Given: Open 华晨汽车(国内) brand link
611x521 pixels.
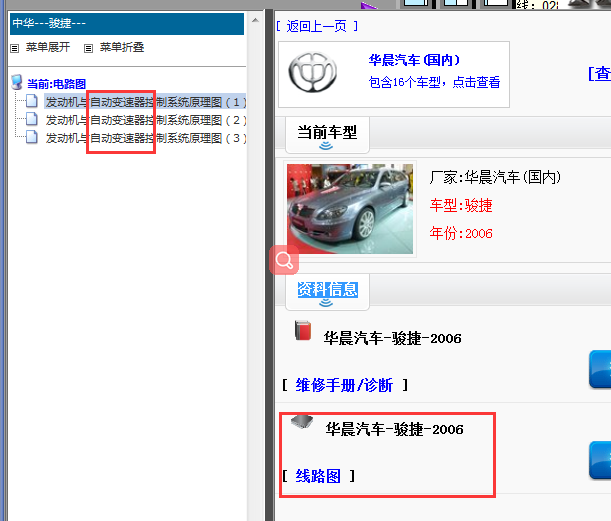Looking at the screenshot, I should 414,60.
